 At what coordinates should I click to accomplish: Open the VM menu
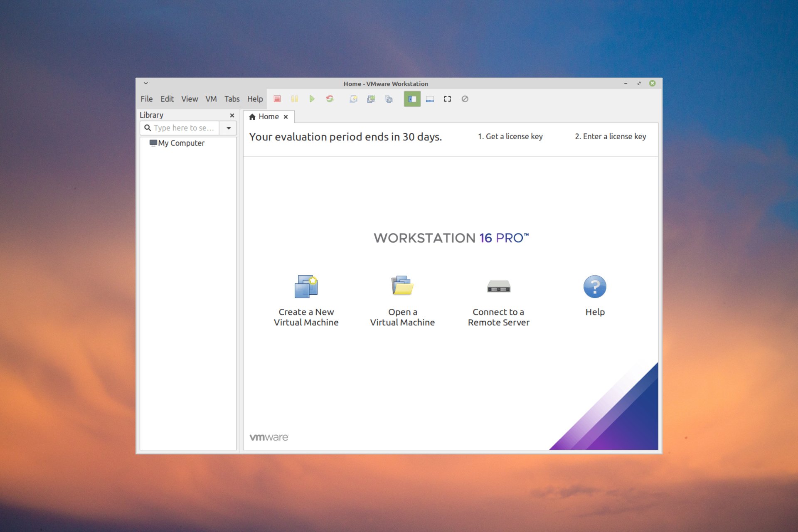click(x=211, y=99)
